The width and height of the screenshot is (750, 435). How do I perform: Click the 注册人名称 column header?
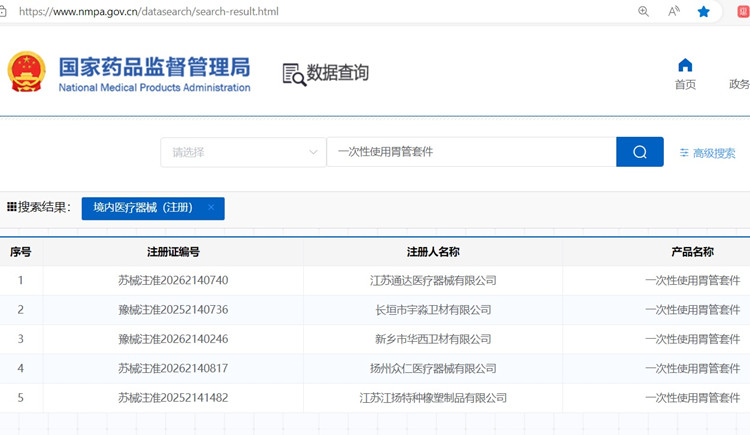click(x=433, y=252)
